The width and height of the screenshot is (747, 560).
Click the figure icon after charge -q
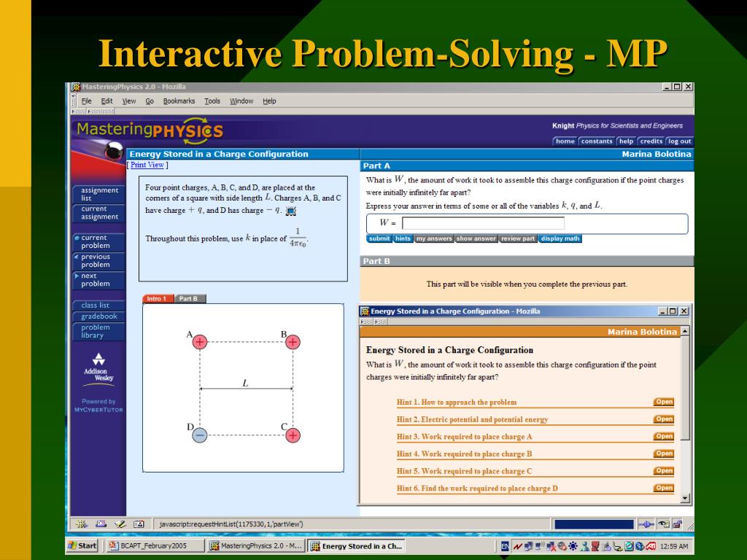pos(290,211)
